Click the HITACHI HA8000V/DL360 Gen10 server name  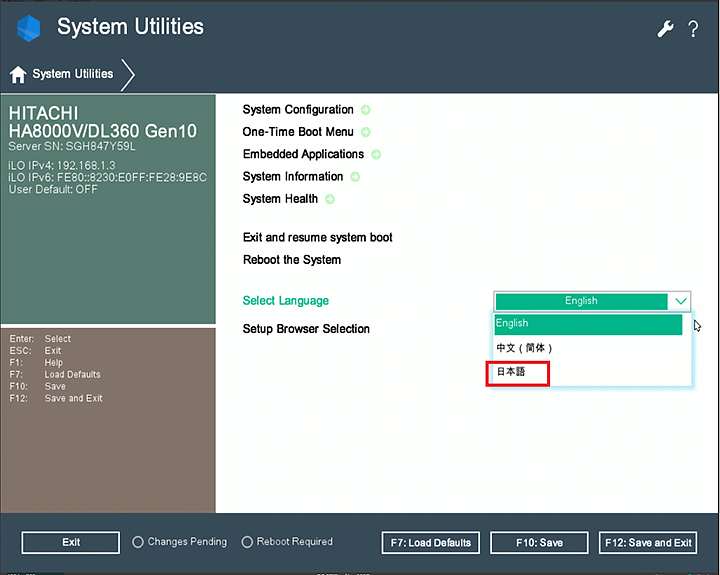[102, 122]
